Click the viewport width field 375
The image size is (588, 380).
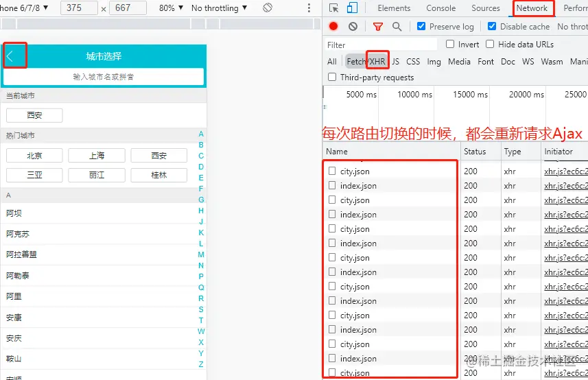(79, 8)
